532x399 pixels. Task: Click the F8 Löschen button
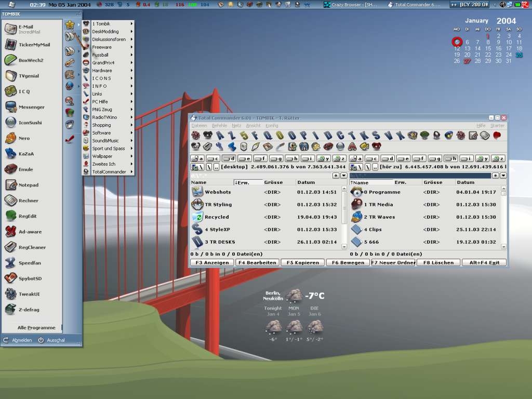pos(438,262)
